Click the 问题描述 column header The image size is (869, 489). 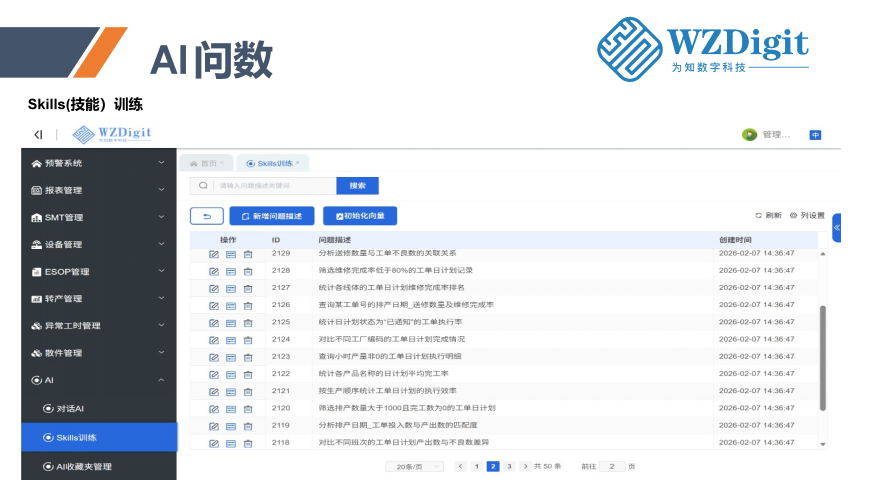(335, 240)
